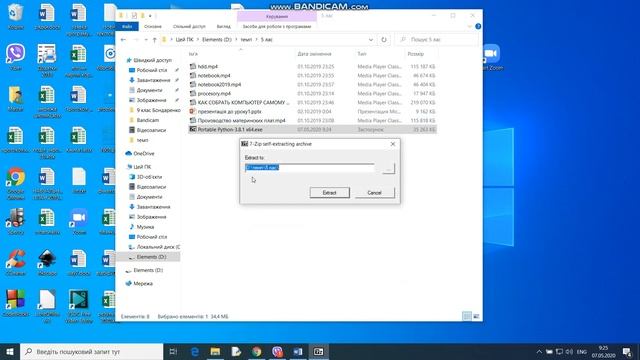This screenshot has height=360, width=640.
Task: Switch to large thumbnails view icon
Action: (x=476, y=316)
